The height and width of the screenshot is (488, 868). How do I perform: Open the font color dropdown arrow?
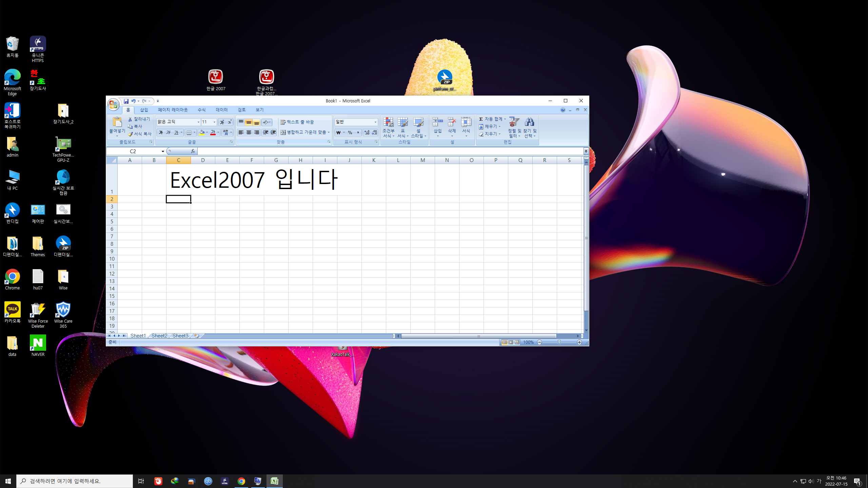point(218,133)
